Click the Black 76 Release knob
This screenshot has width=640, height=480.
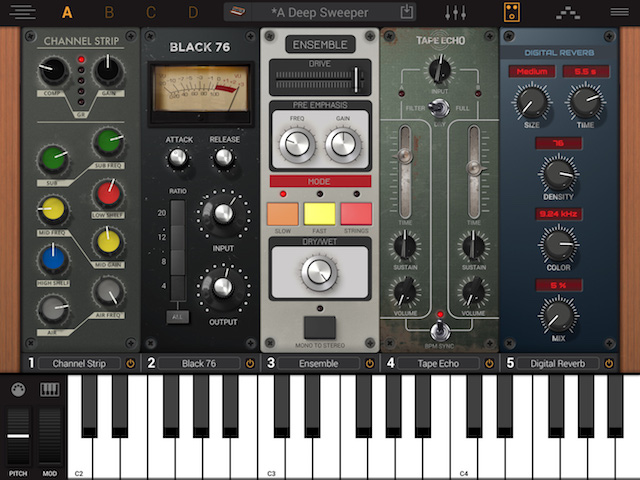[x=224, y=158]
